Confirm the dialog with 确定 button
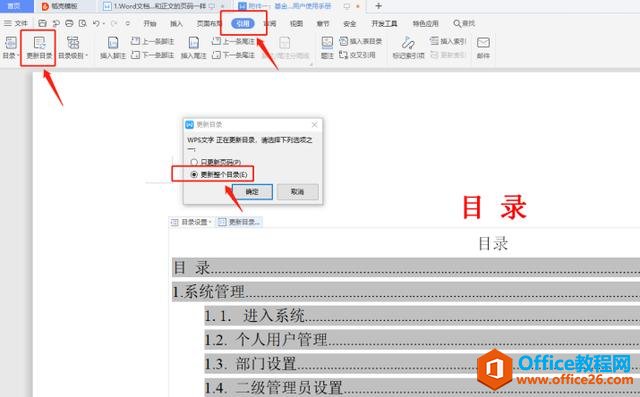 (x=252, y=192)
